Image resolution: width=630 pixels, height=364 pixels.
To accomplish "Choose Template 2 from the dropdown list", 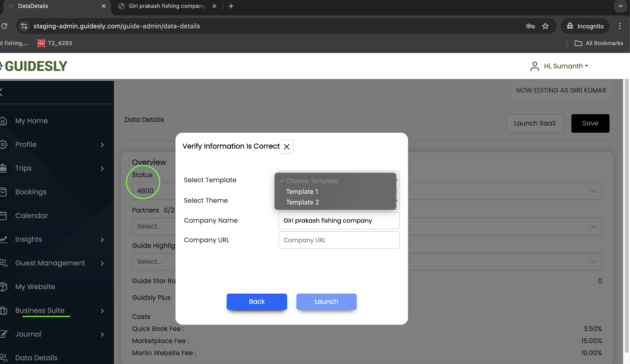I will (x=302, y=202).
